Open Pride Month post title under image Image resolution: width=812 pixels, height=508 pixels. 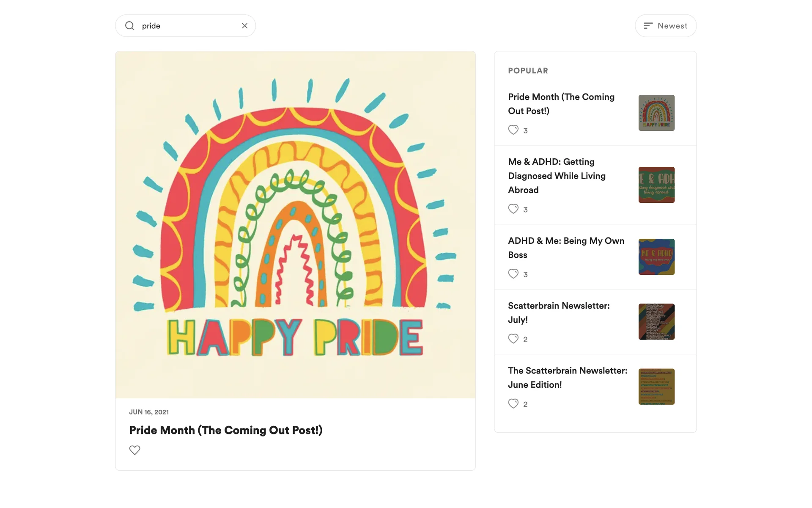tap(225, 430)
